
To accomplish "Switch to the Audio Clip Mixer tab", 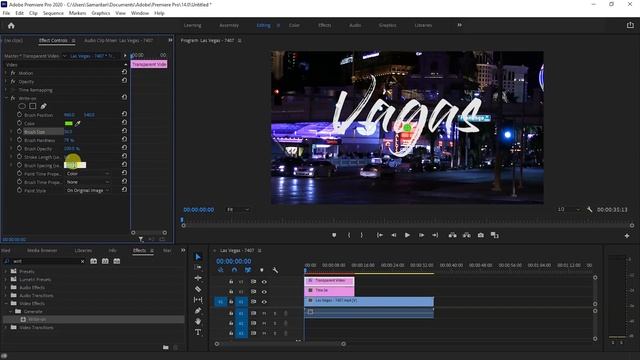I will click(x=118, y=40).
